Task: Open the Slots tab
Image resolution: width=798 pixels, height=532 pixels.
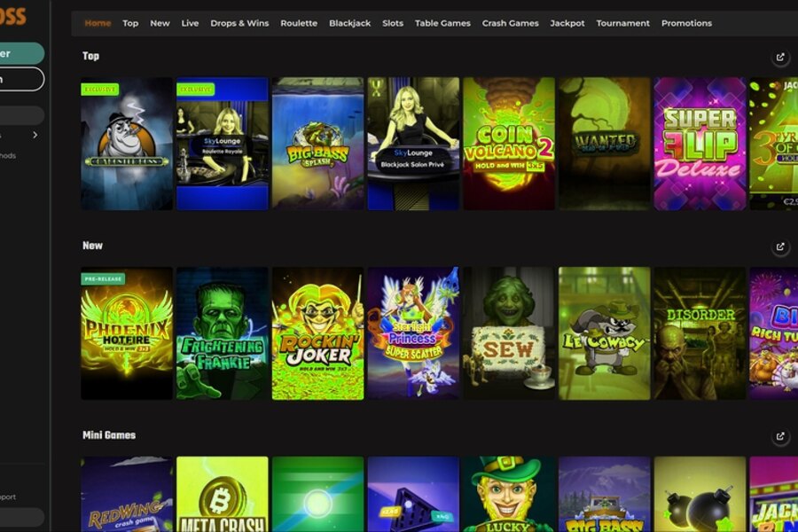Action: (393, 23)
